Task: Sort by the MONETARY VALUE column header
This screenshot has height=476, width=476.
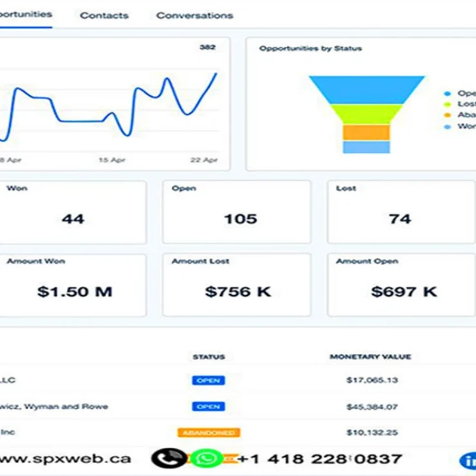Action: click(370, 356)
